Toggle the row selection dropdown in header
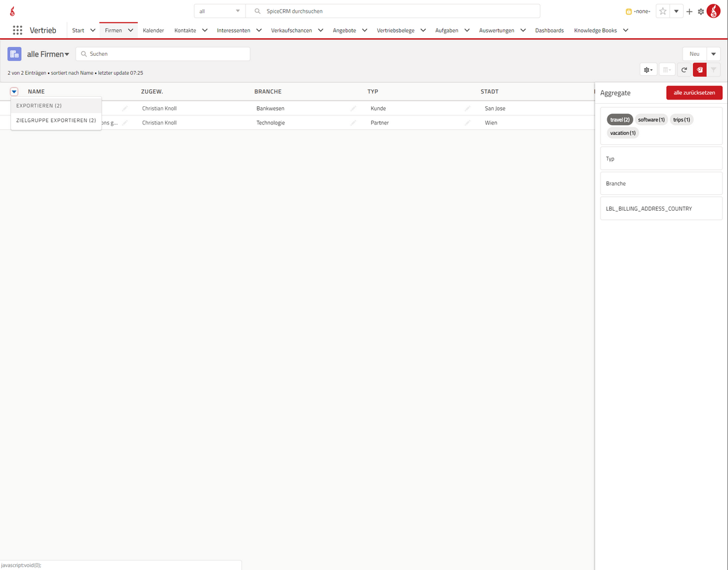 pyautogui.click(x=14, y=92)
